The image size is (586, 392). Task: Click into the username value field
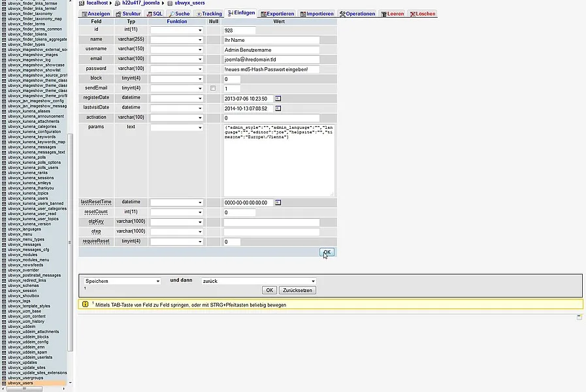coord(271,50)
